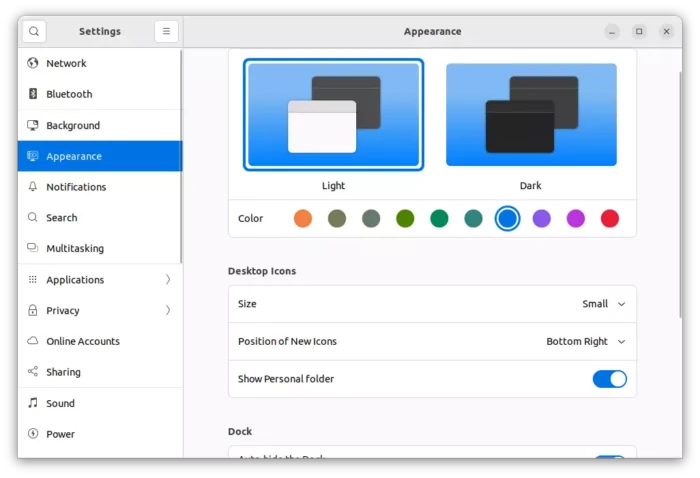Click the Network globe icon
This screenshot has width=700, height=478.
pyautogui.click(x=33, y=63)
